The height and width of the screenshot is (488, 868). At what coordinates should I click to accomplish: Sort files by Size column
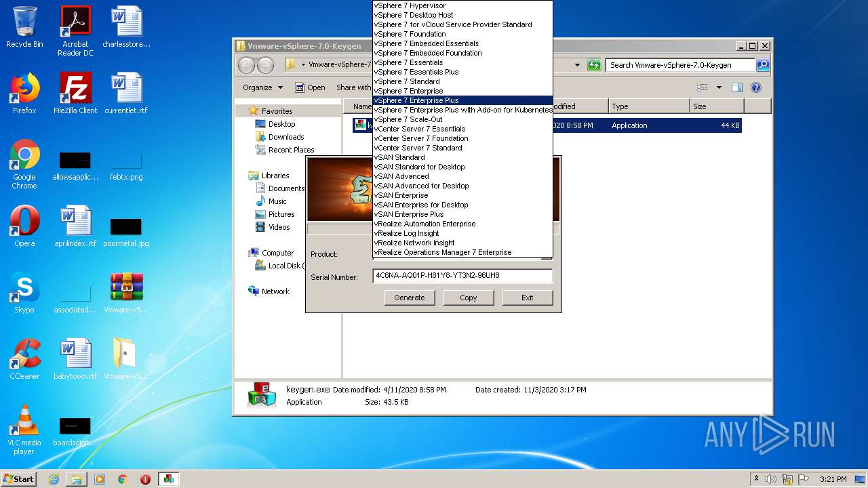tap(717, 106)
